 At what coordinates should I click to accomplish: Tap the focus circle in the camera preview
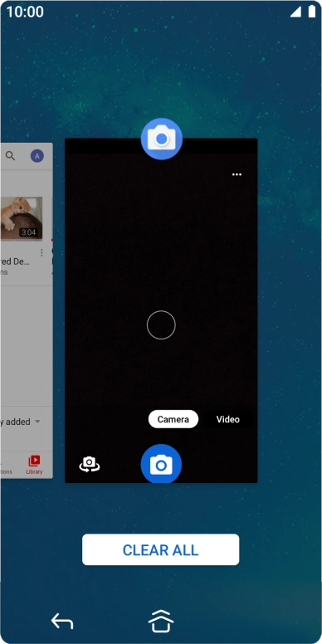(161, 324)
